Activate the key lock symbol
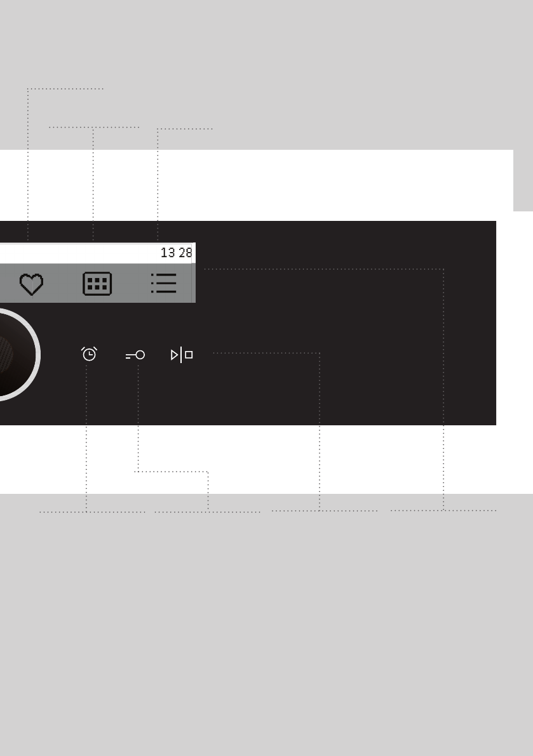533x756 pixels. 135,355
